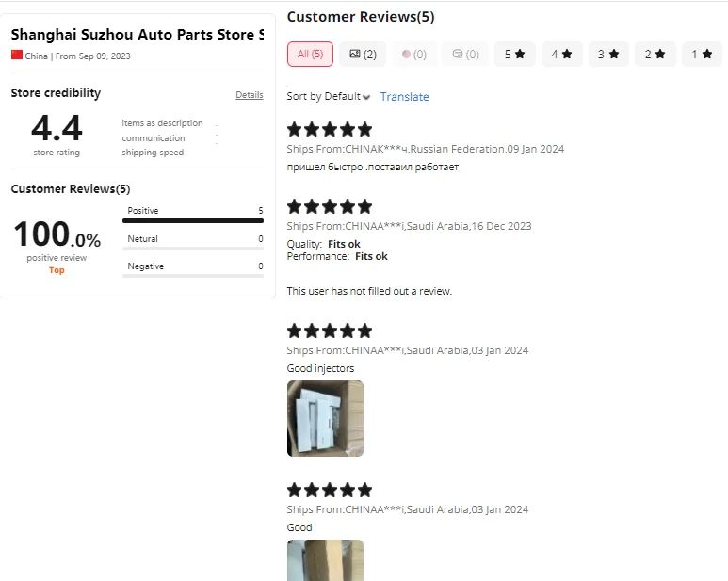728x581 pixels.
Task: Filter reviews by comment icon (0)
Action: [x=465, y=55]
